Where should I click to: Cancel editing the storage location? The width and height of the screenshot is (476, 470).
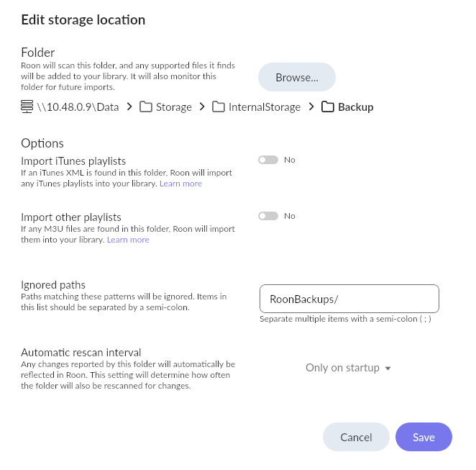(x=356, y=437)
